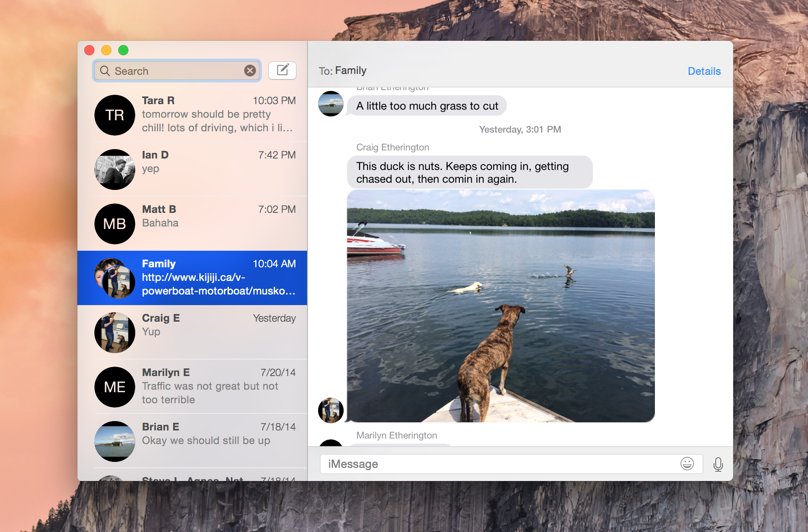Click Marilyn E's ME avatar
808x532 pixels.
pos(115,387)
